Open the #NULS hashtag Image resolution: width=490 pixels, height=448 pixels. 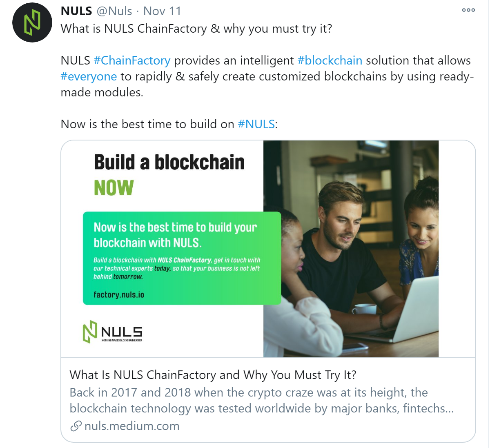[x=256, y=124]
